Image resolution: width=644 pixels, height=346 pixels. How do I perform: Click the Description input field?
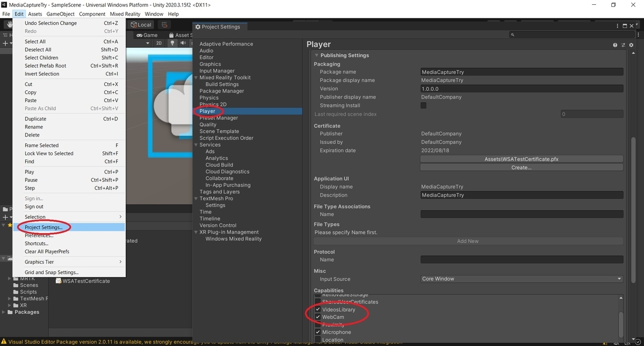(x=522, y=195)
